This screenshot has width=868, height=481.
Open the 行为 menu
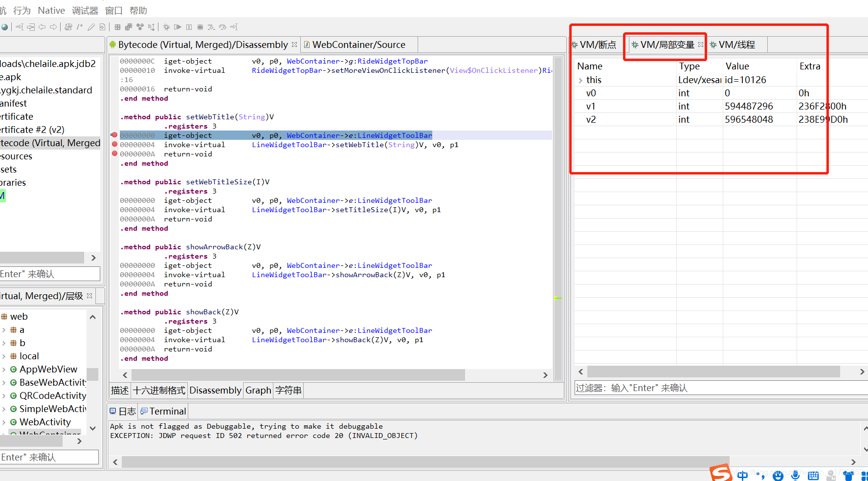[22, 10]
